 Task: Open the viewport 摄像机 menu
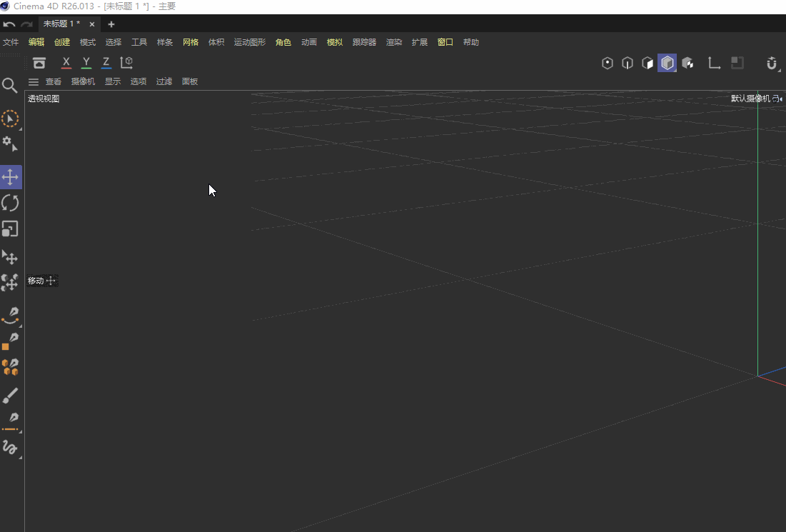83,81
